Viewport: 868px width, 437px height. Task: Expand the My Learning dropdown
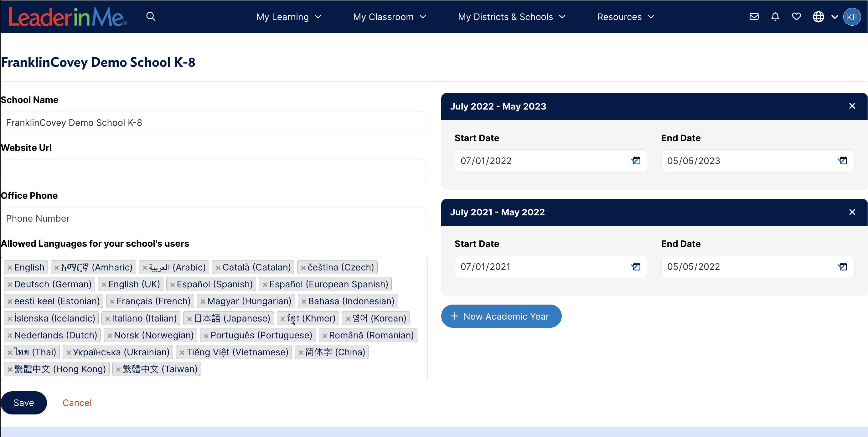tap(288, 17)
